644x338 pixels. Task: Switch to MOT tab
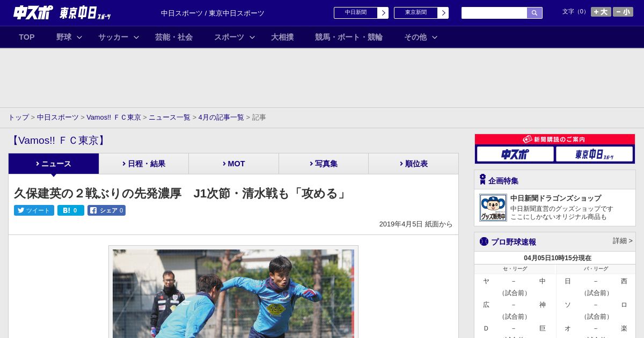(233, 164)
